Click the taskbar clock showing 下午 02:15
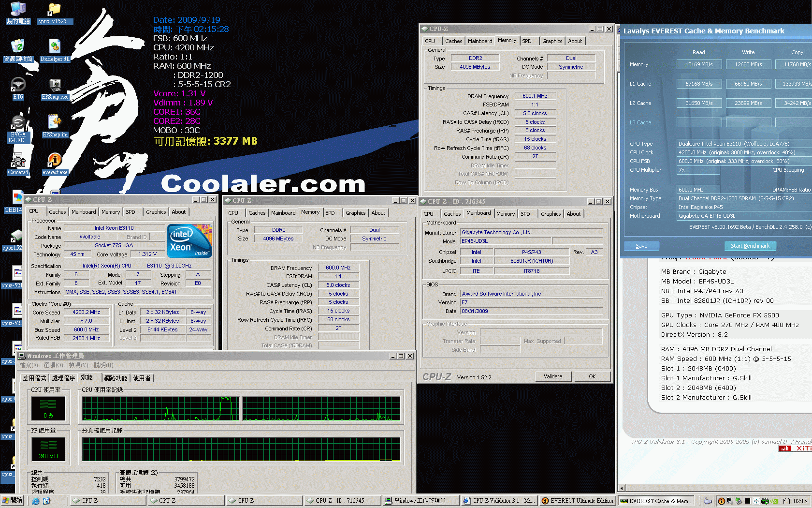 coord(794,501)
